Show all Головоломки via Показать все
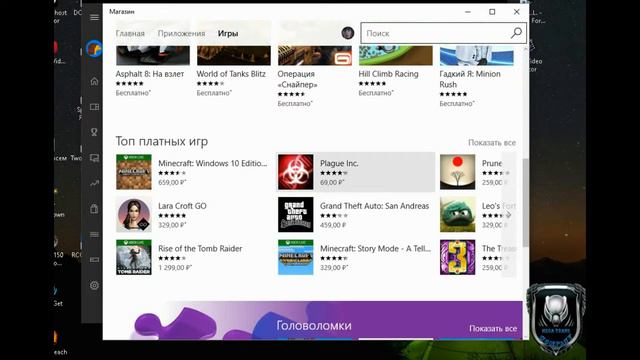Image resolution: width=640 pixels, height=360 pixels. tap(493, 329)
